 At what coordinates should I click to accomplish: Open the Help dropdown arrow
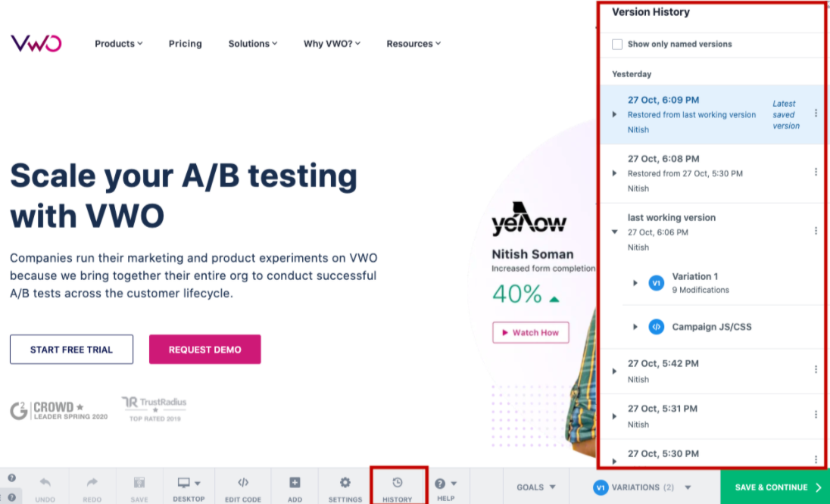[454, 484]
